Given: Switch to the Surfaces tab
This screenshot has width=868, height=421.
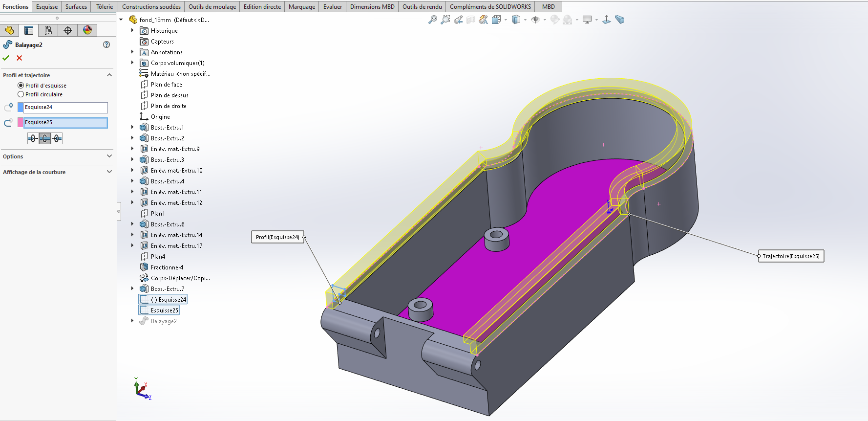Looking at the screenshot, I should [76, 7].
